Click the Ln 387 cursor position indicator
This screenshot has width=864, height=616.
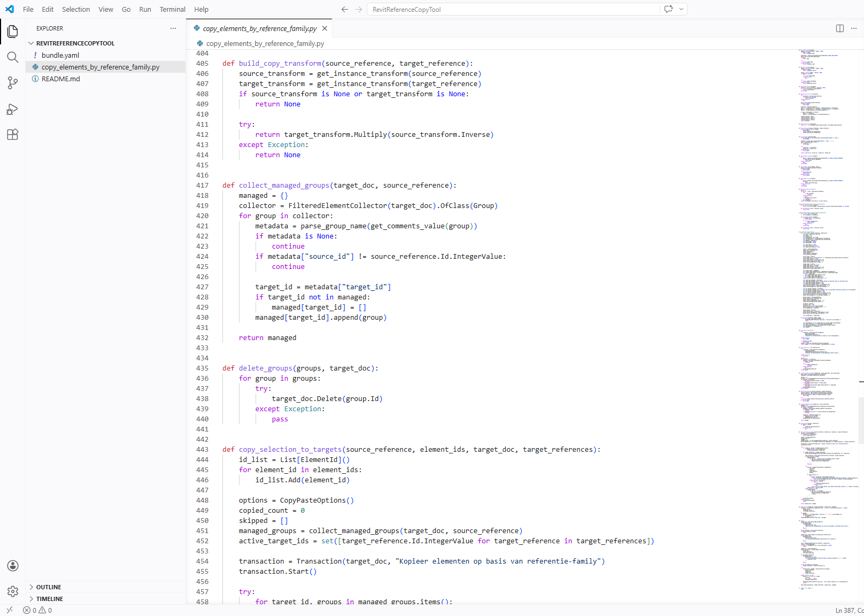coord(850,610)
